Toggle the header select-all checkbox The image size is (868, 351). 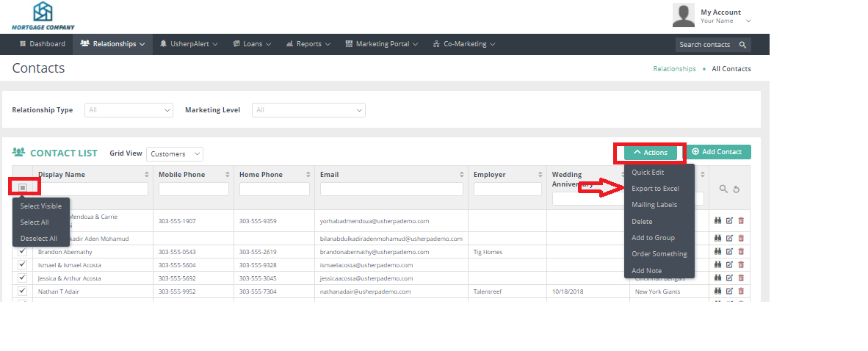point(23,188)
